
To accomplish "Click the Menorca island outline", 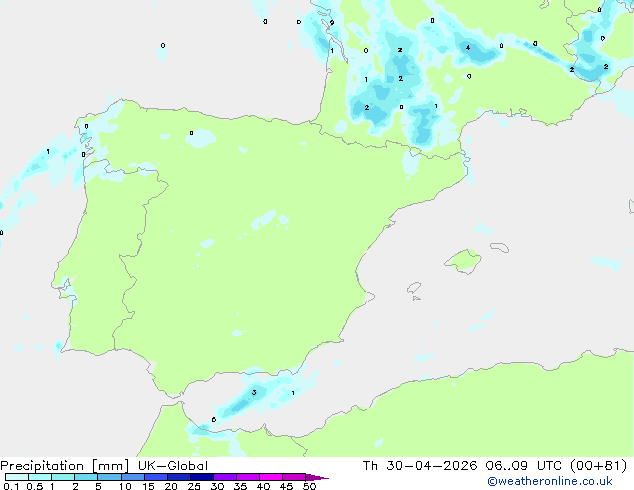I will pos(500,247).
